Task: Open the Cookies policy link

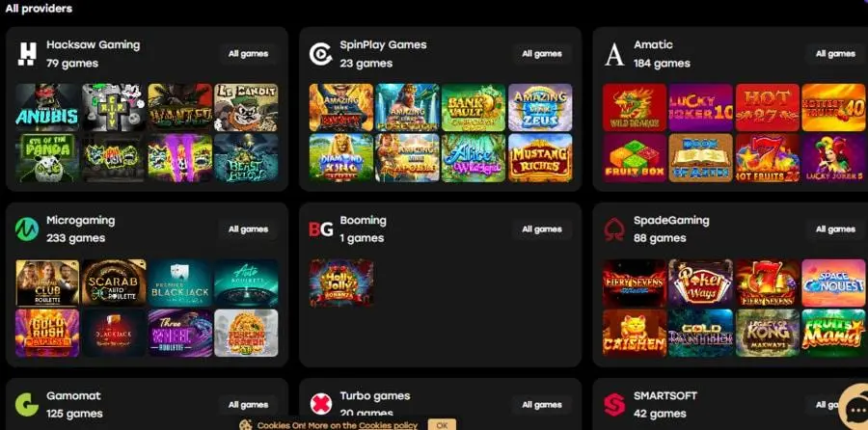Action: pyautogui.click(x=388, y=425)
